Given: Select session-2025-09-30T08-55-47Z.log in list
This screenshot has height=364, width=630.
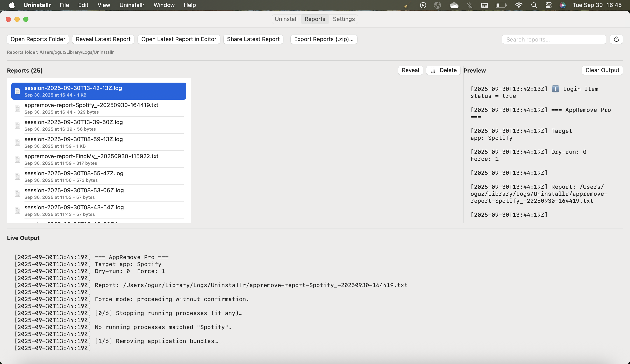Looking at the screenshot, I should [x=74, y=176].
